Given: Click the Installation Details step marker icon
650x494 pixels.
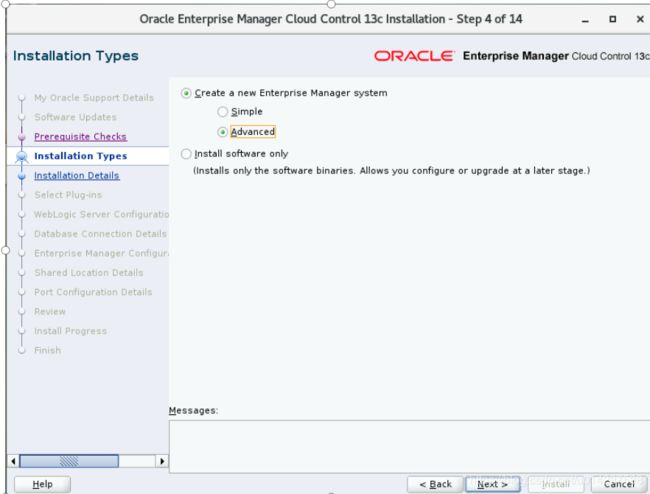Looking at the screenshot, I should coord(22,176).
